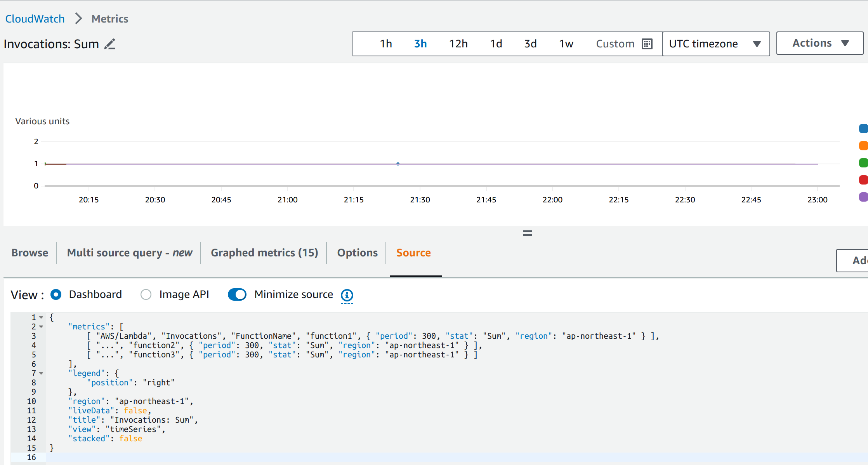This screenshot has height=465, width=868.
Task: Edit the graph title using the pencil icon
Action: pos(110,44)
